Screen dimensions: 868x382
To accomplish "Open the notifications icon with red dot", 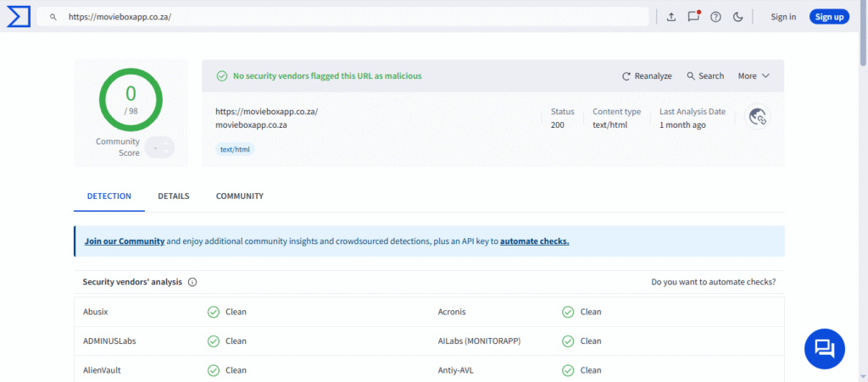I will pyautogui.click(x=693, y=17).
